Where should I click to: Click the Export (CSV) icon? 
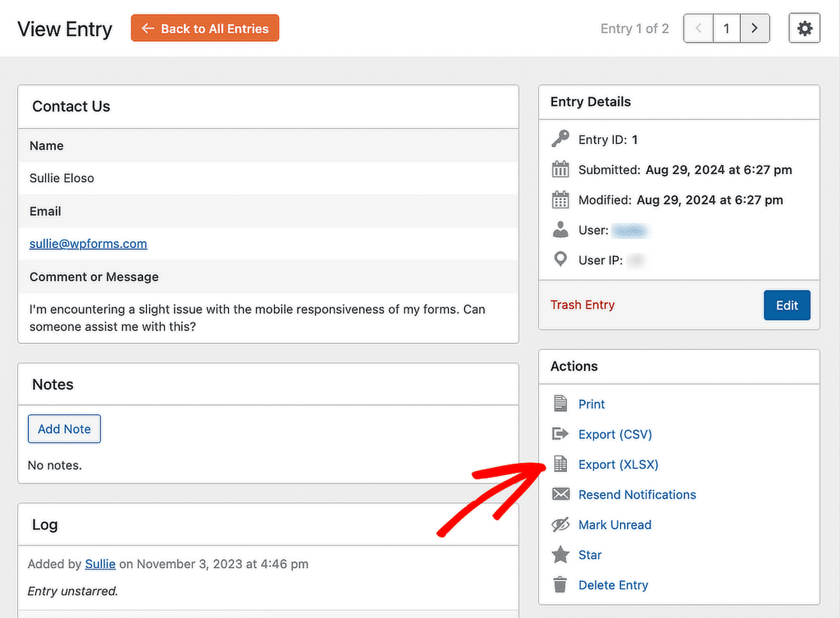point(560,434)
